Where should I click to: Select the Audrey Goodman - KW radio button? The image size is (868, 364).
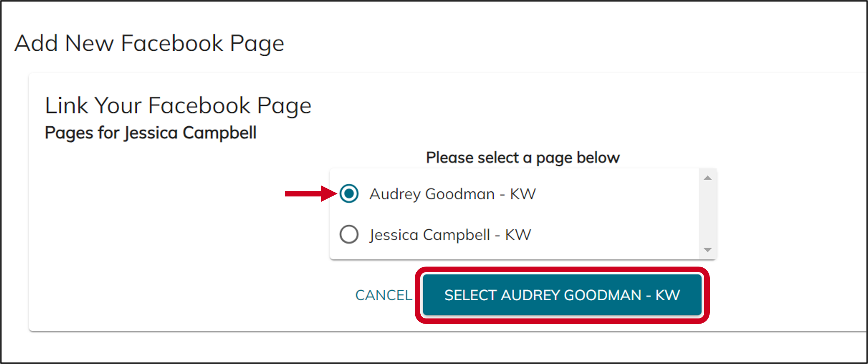tap(349, 194)
